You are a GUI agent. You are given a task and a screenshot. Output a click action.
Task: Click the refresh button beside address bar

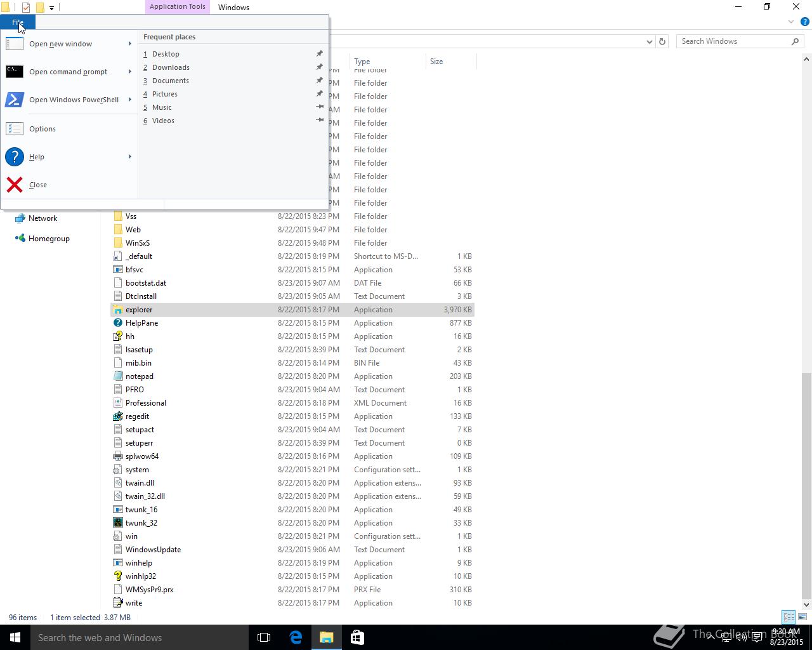tap(662, 41)
